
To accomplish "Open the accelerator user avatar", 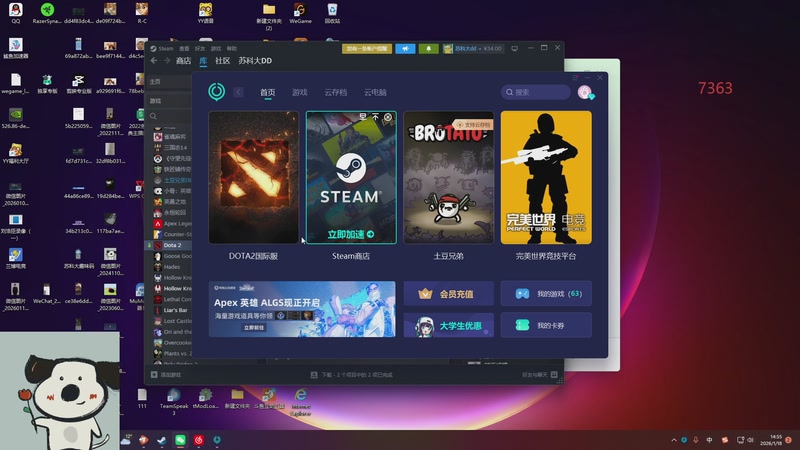I will point(585,92).
